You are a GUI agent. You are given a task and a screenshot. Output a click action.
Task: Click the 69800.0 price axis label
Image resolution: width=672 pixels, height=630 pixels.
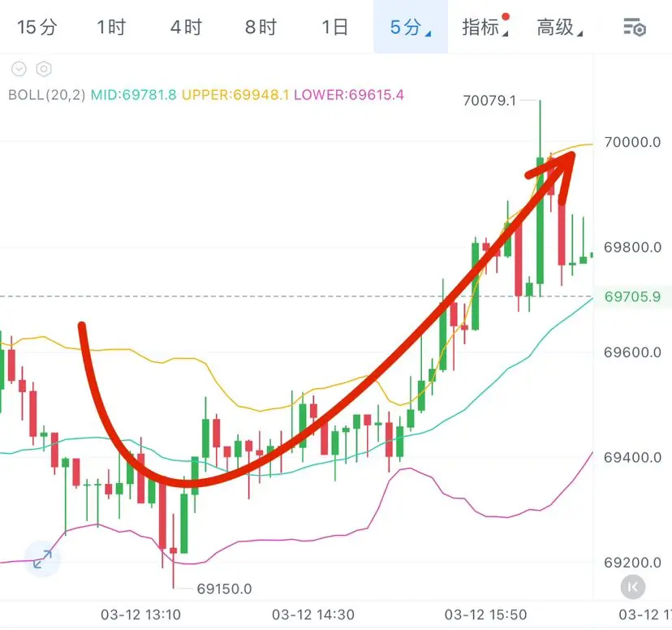632,247
